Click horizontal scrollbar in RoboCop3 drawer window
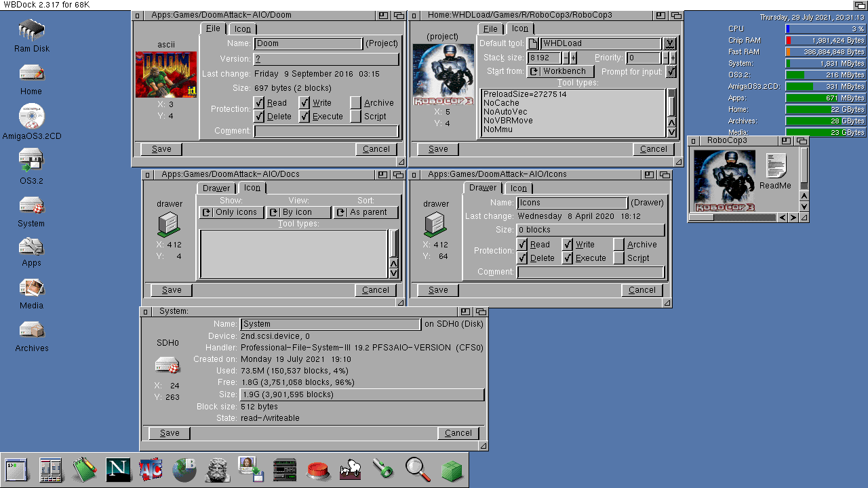Image resolution: width=868 pixels, height=488 pixels. click(734, 218)
